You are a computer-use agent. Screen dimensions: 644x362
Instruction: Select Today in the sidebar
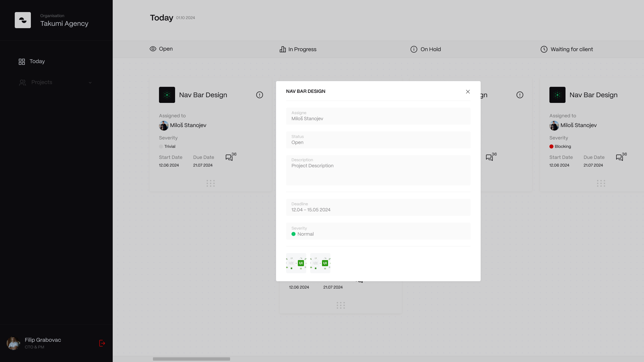point(37,61)
